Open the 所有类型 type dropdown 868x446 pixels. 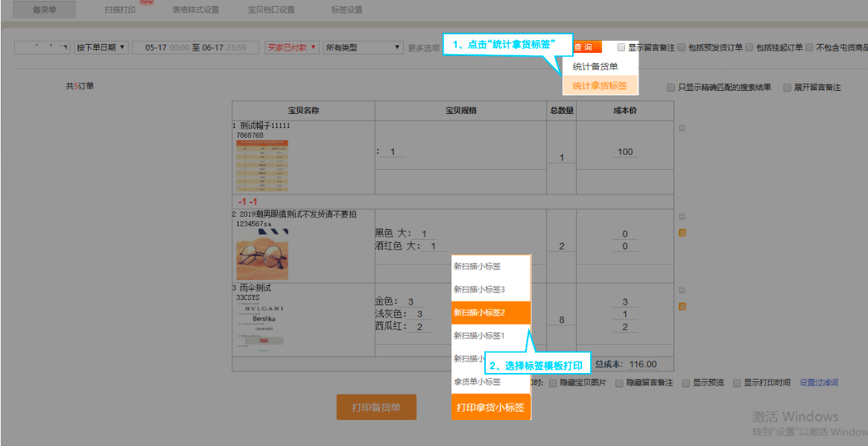[364, 48]
